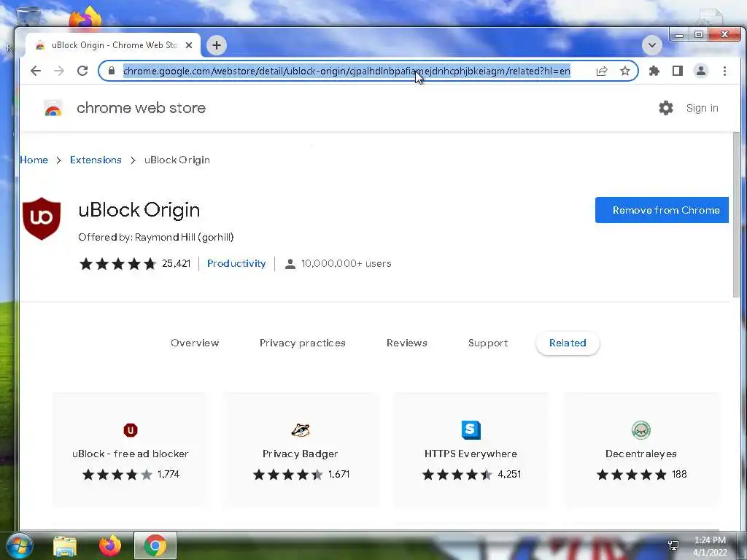Click the 4,251 rating count
The width and height of the screenshot is (747, 560).
point(509,474)
